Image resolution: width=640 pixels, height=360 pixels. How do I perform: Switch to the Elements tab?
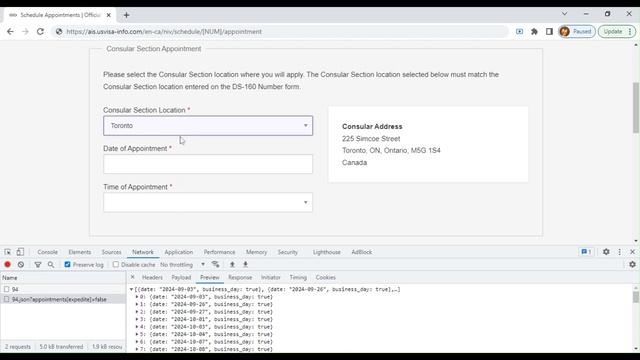pyautogui.click(x=80, y=252)
